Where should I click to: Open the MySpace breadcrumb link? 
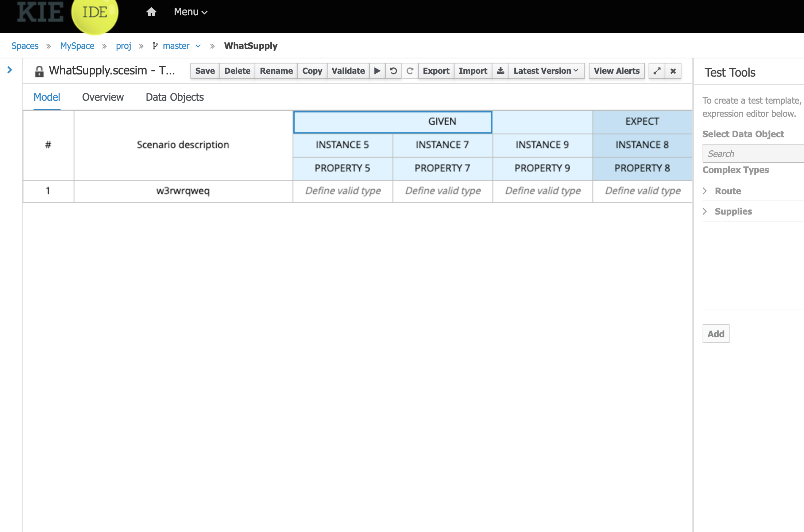tap(77, 46)
